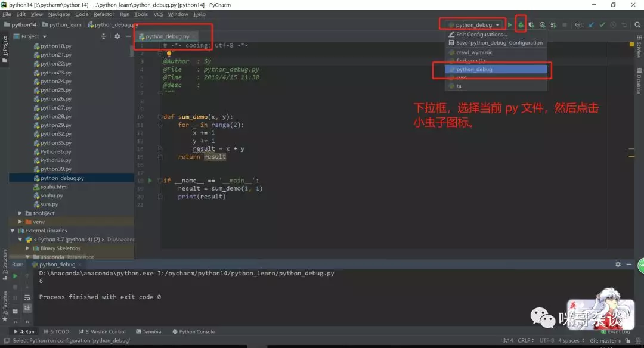Open Git master branch selector

click(605, 341)
